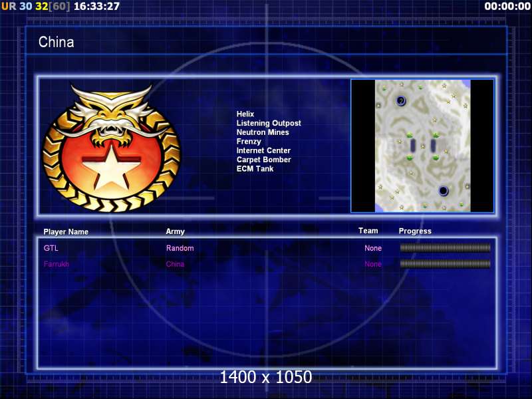532x399 pixels.
Task: Click the China title heading
Action: pyautogui.click(x=56, y=42)
